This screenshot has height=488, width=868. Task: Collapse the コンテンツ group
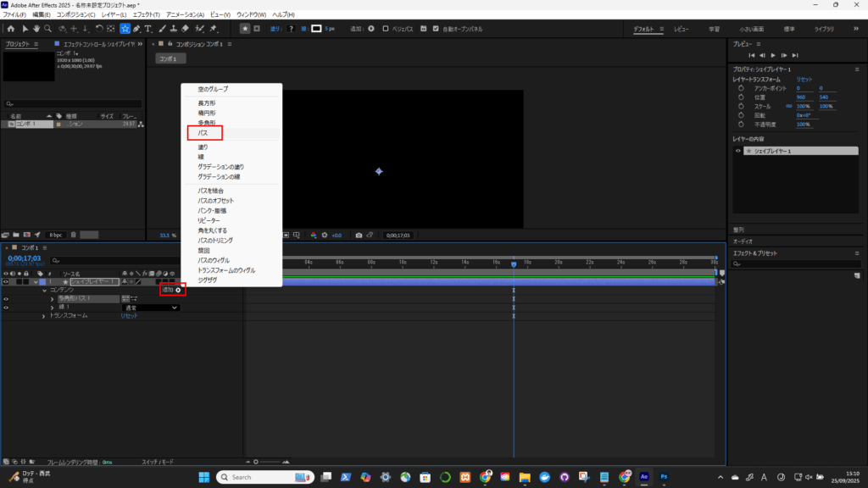pos(44,290)
